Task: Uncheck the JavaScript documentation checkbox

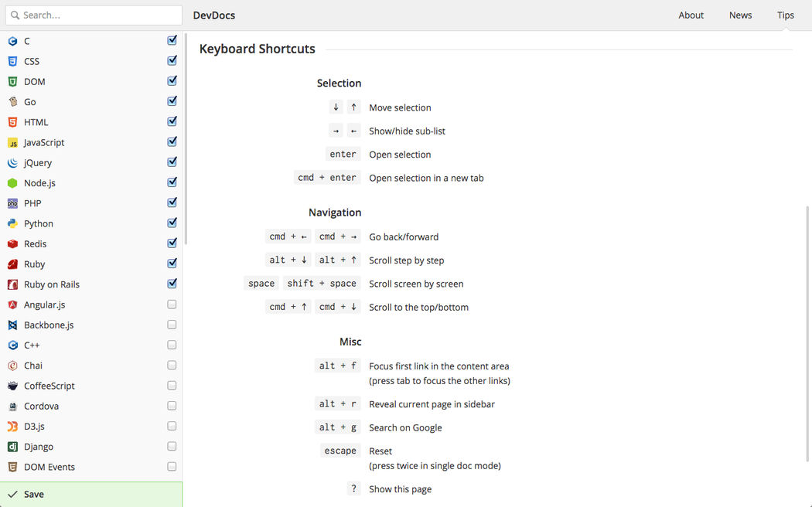Action: click(172, 141)
